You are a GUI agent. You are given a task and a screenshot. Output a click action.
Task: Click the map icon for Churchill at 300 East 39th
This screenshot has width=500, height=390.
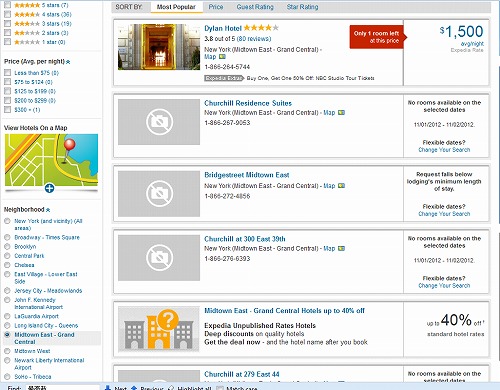[x=341, y=248]
